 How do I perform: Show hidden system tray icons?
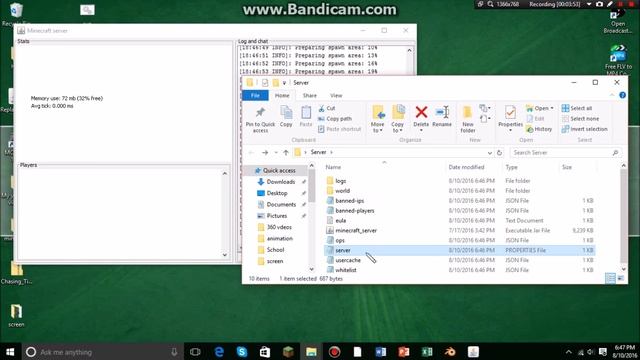pyautogui.click(x=569, y=352)
